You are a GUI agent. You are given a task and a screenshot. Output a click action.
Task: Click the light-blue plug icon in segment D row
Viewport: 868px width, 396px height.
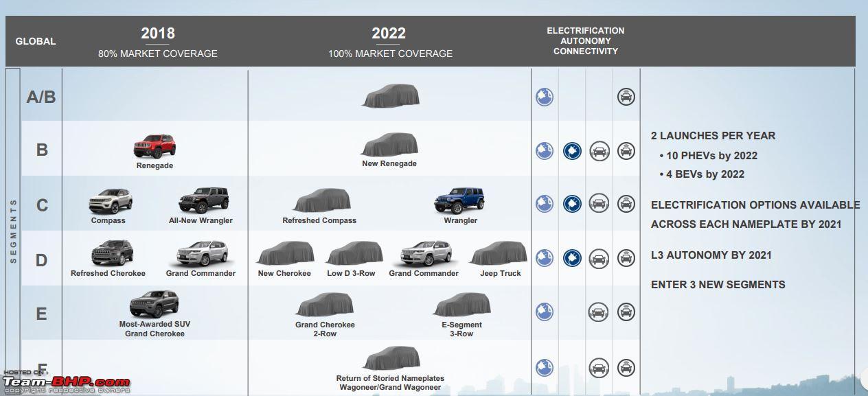point(545,258)
